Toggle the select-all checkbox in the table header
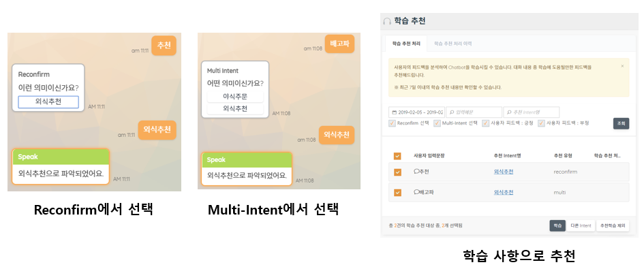The width and height of the screenshot is (644, 269). click(397, 156)
